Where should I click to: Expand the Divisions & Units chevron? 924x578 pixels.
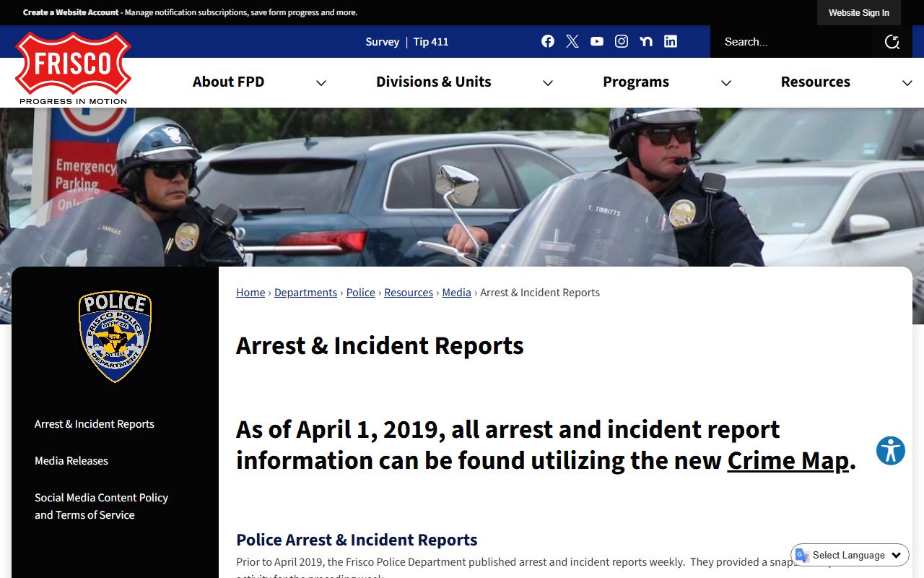click(x=548, y=83)
